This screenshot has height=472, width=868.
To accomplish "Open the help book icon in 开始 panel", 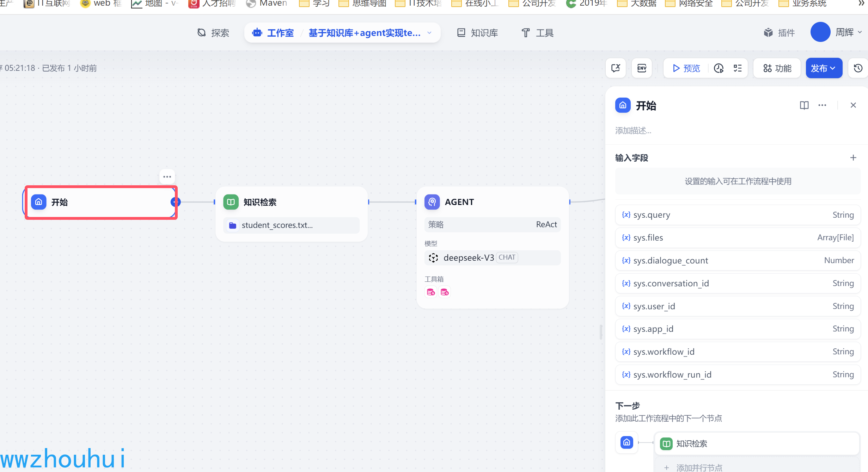I will (804, 105).
